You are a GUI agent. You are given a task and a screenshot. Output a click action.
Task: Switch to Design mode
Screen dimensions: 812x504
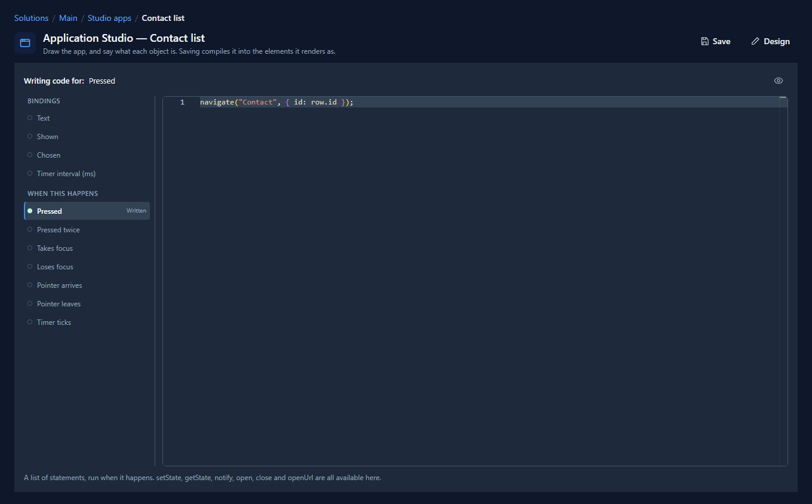pyautogui.click(x=770, y=41)
